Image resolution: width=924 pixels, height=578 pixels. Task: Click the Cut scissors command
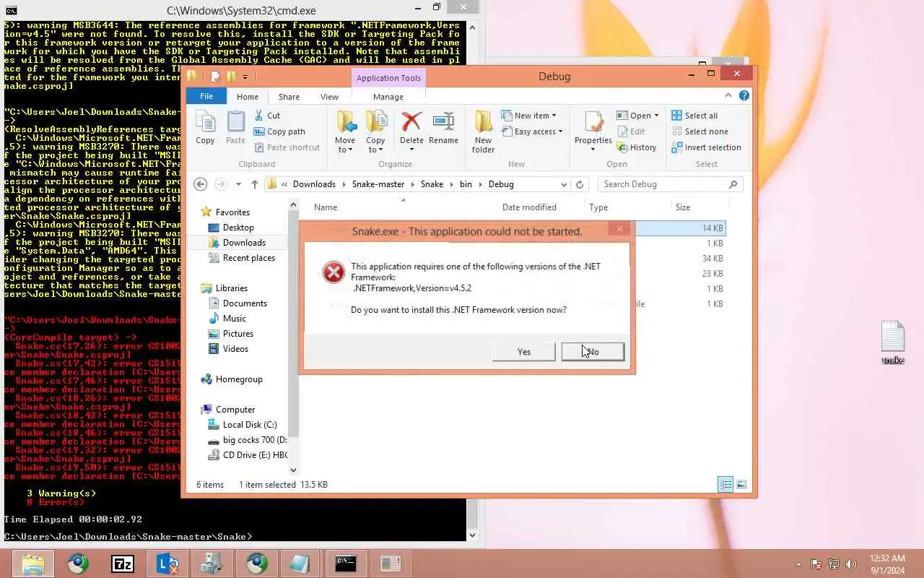(266, 116)
